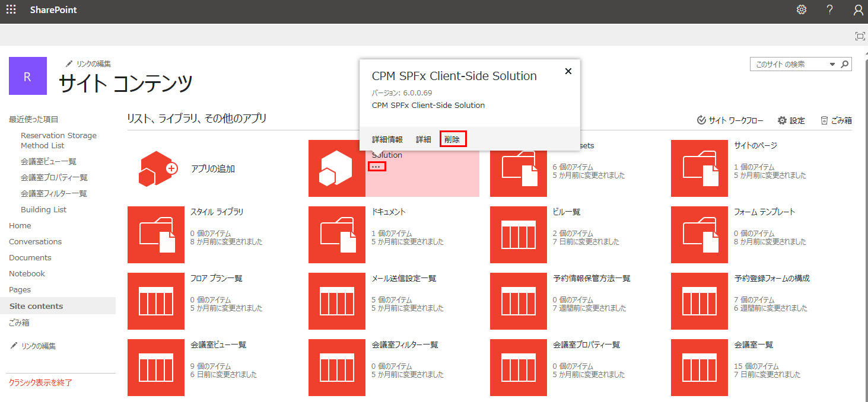Open Notebook in the left navigation
Image resolution: width=868 pixels, height=402 pixels.
(27, 273)
